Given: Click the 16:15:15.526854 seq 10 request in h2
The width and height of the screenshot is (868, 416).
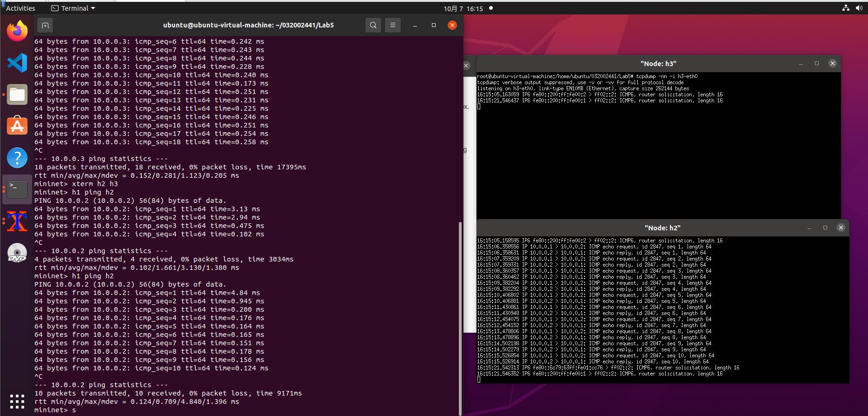Looking at the screenshot, I should [596, 356].
